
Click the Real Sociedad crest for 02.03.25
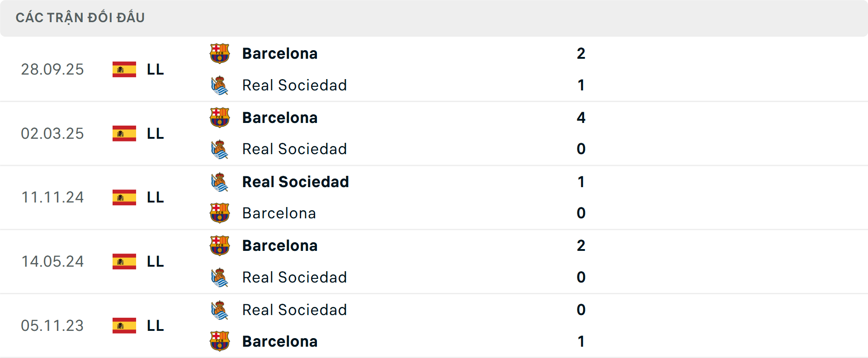coord(220,149)
